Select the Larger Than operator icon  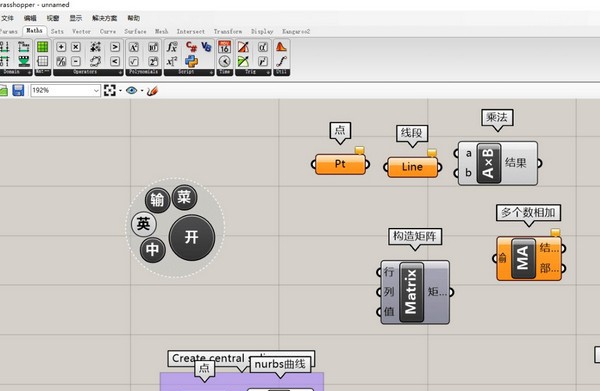[115, 47]
